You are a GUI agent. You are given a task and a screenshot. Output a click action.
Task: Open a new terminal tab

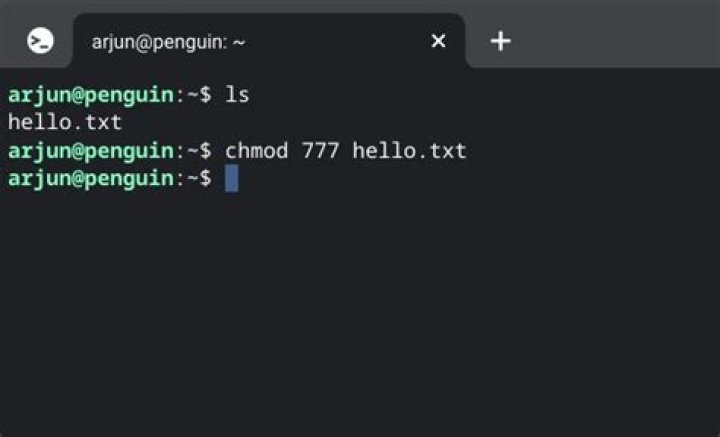click(500, 41)
